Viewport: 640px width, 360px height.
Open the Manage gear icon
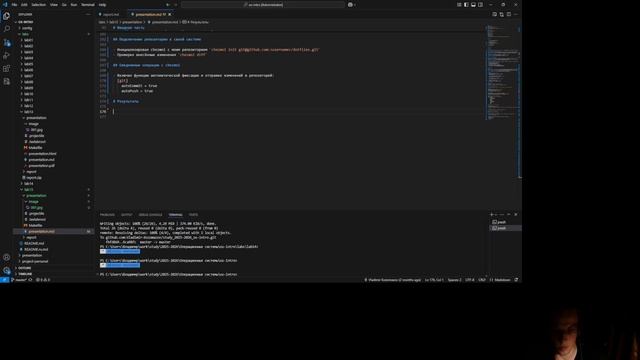point(6,270)
